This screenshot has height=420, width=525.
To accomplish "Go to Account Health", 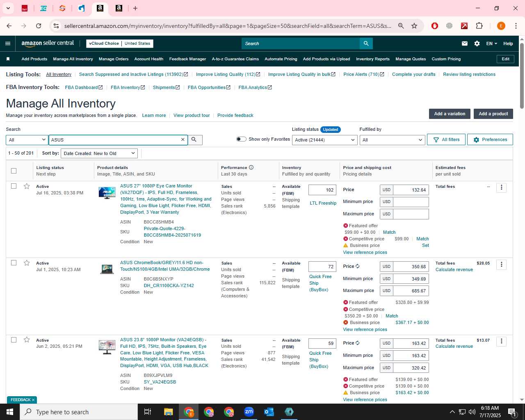I will point(149,59).
